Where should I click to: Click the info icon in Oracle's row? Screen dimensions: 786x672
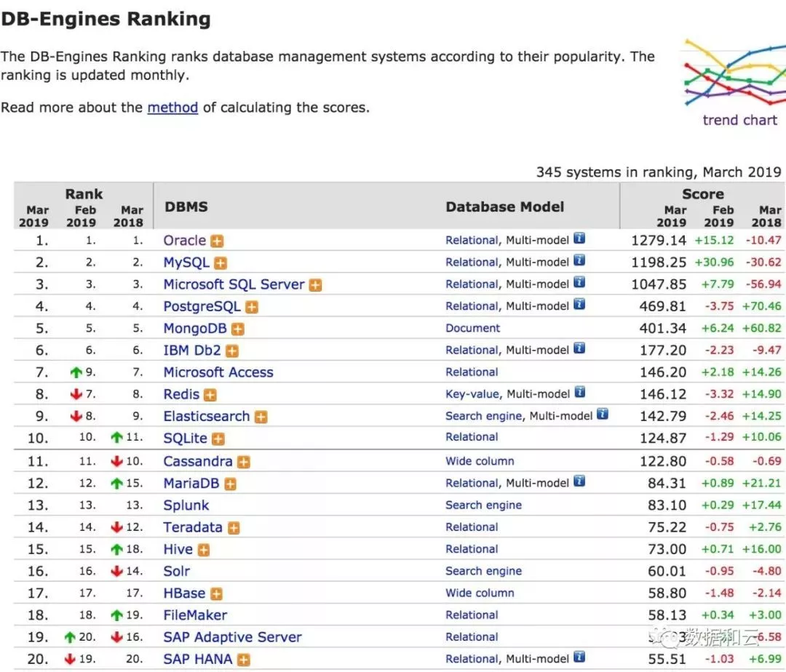[579, 239]
